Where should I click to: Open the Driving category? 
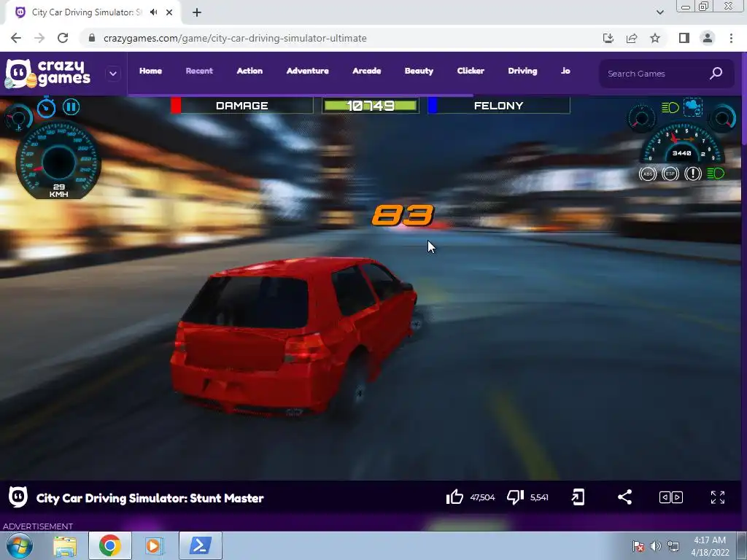click(522, 71)
